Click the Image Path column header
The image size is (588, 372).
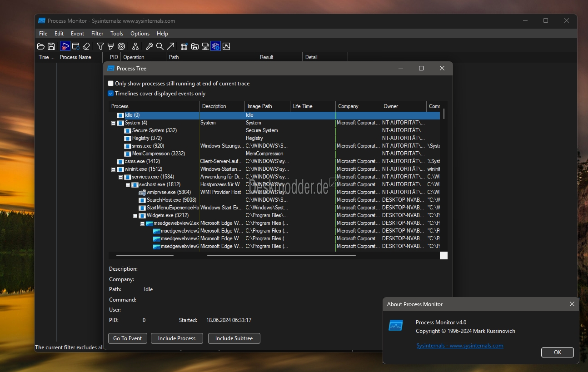pos(267,106)
